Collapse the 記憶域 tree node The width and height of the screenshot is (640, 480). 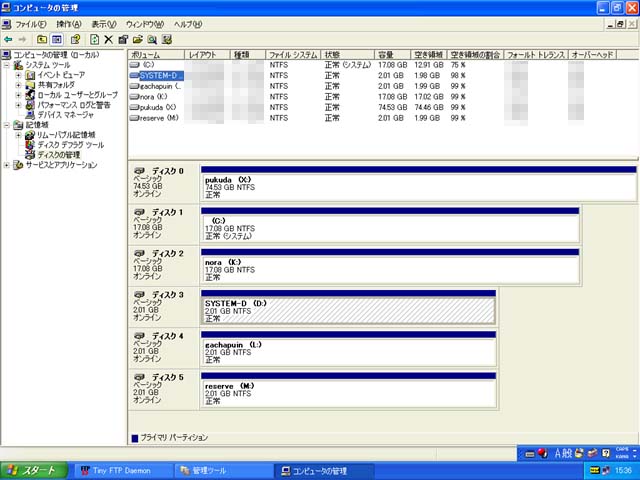point(6,125)
